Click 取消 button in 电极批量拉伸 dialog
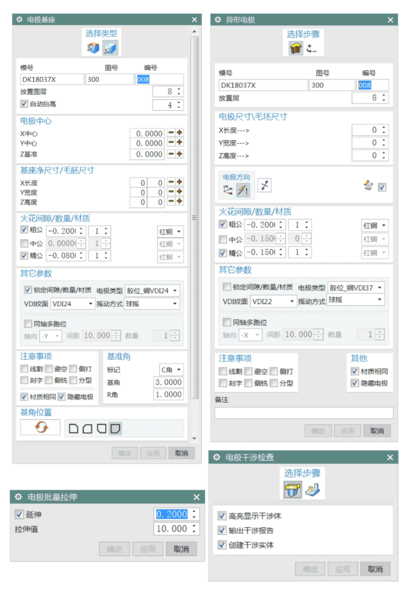This screenshot has height=600, width=415. click(x=181, y=549)
